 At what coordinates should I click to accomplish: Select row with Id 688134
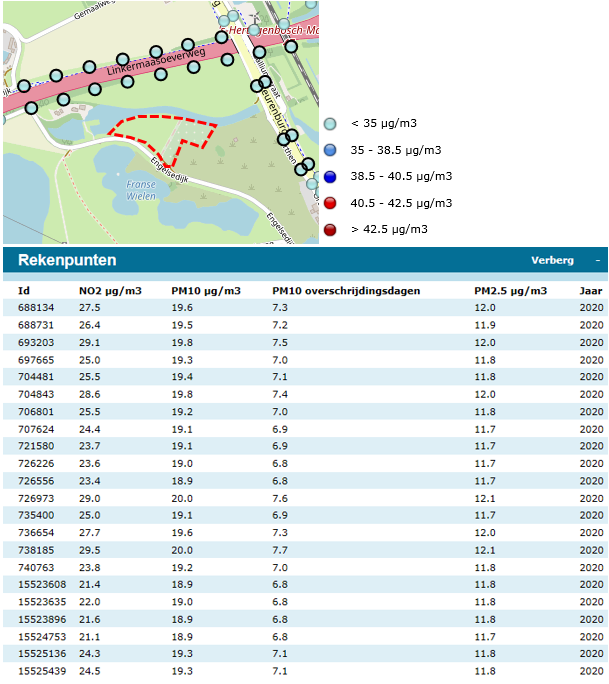[305, 308]
